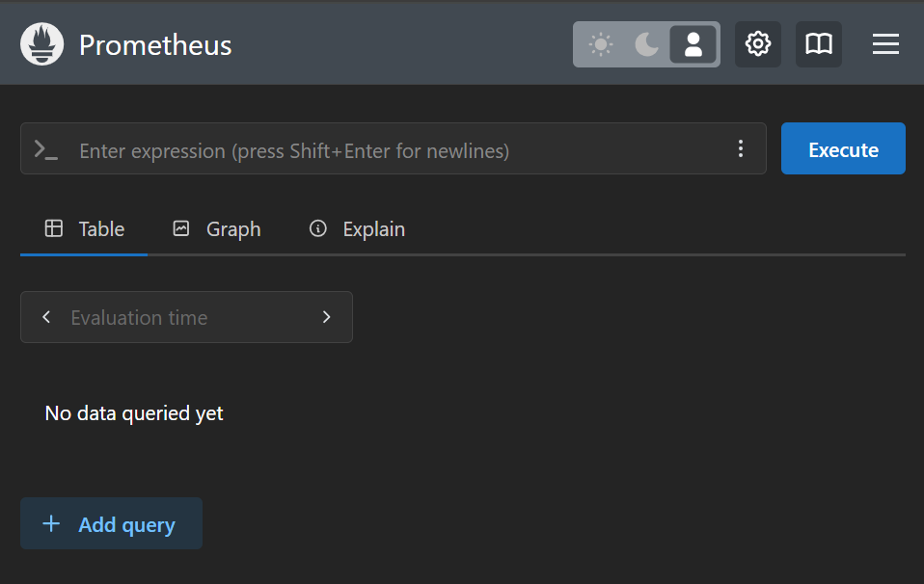Increase evaluation time with right chevron

point(326,317)
